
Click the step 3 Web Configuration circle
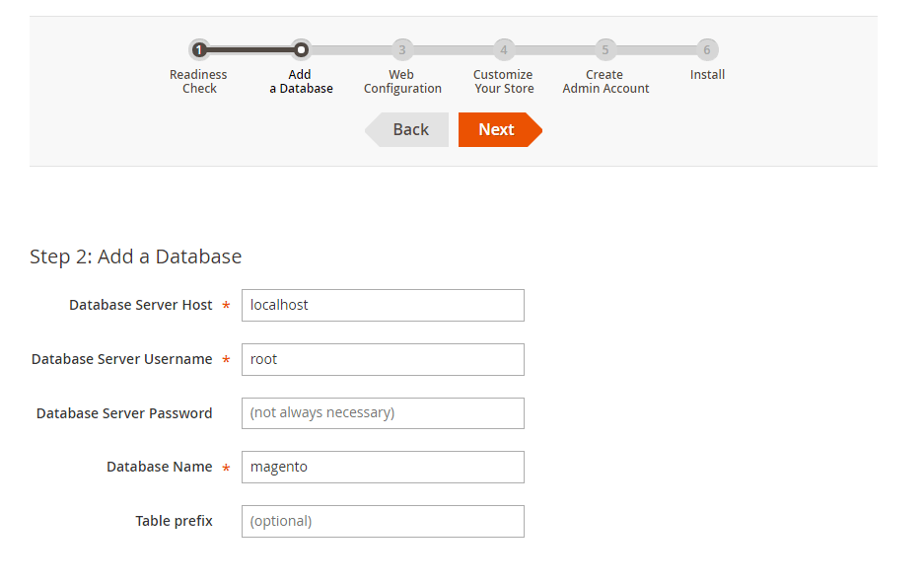(x=402, y=49)
